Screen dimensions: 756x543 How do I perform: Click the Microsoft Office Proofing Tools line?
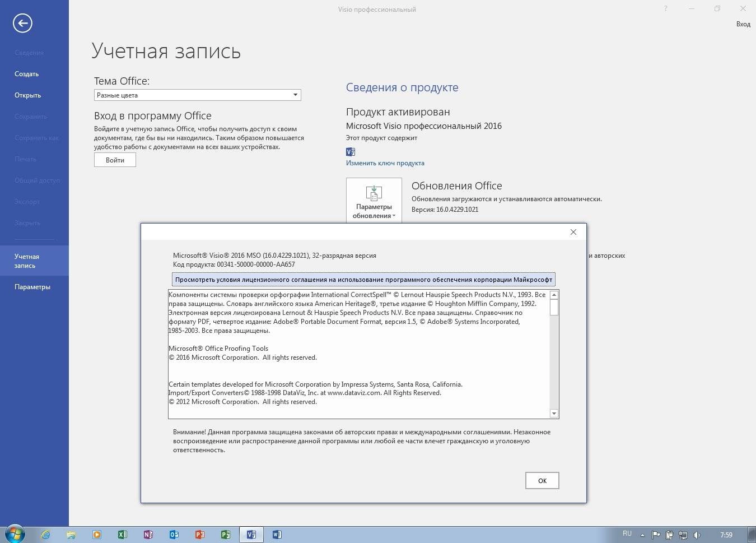click(x=218, y=349)
